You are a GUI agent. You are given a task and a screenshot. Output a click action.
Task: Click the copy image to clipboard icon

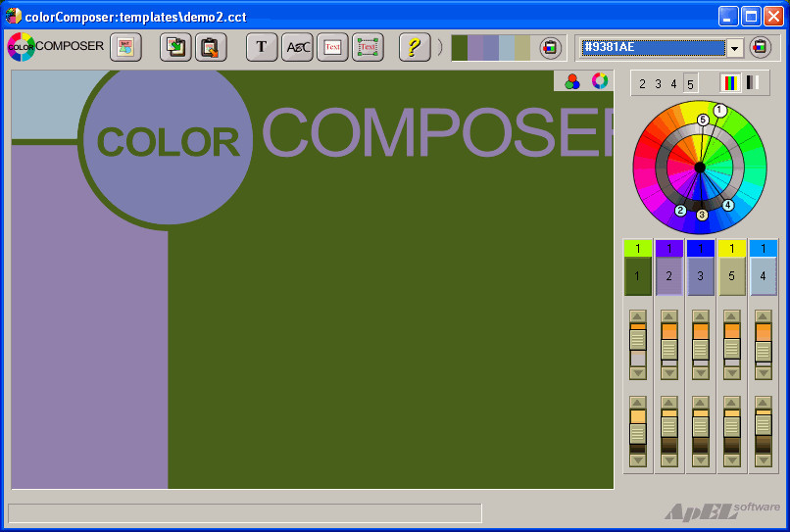175,47
